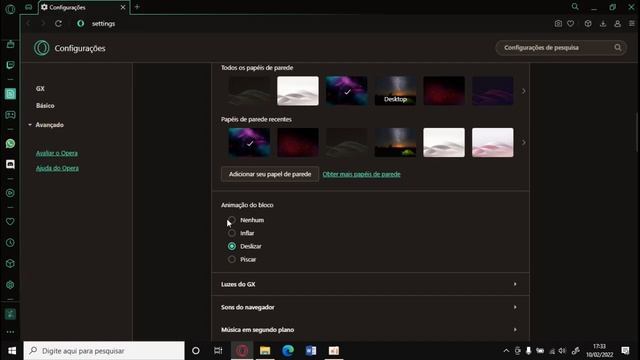This screenshot has height=360, width=640.
Task: Select Piscar animation option
Action: 232,259
